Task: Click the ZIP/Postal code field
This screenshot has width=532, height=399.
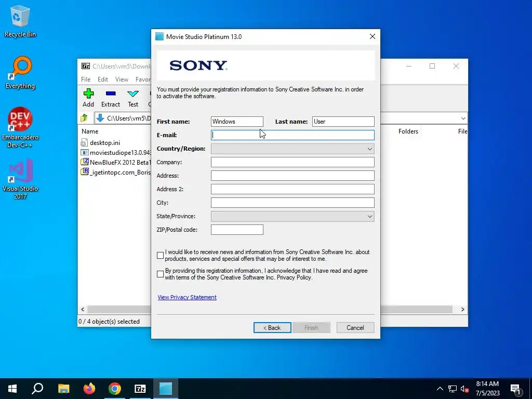Action: tap(237, 230)
